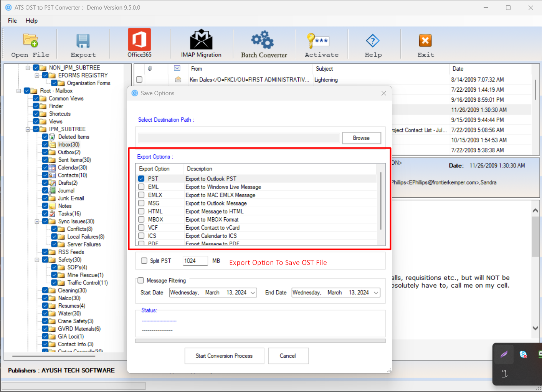This screenshot has width=542, height=392.
Task: Collapse the Root - Mailbox node
Action: pos(18,91)
